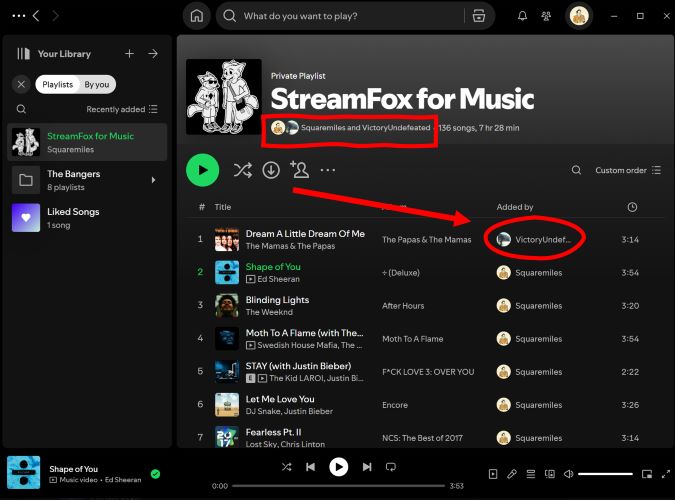Open the Recently added sort dropdown
Viewport: 675px width, 500px height.
tap(122, 109)
